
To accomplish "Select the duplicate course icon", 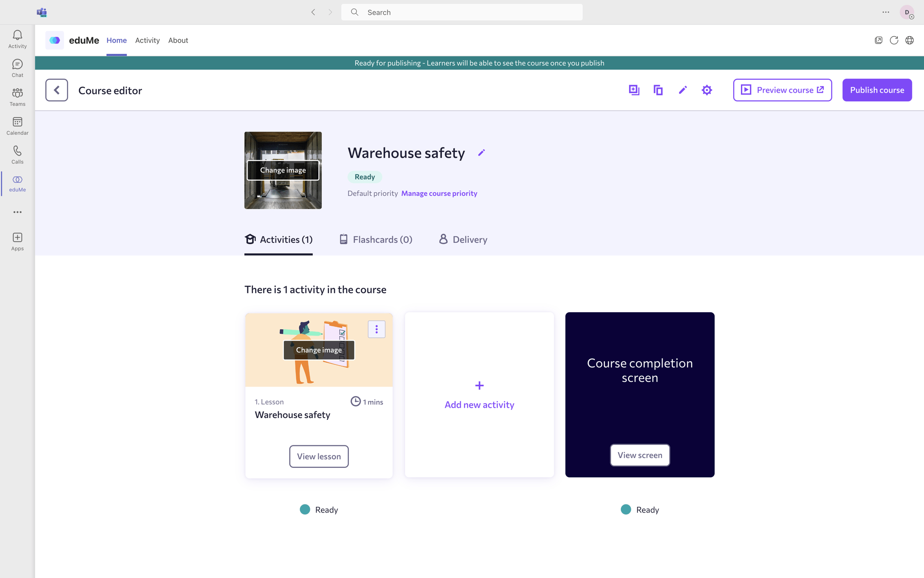I will [658, 90].
